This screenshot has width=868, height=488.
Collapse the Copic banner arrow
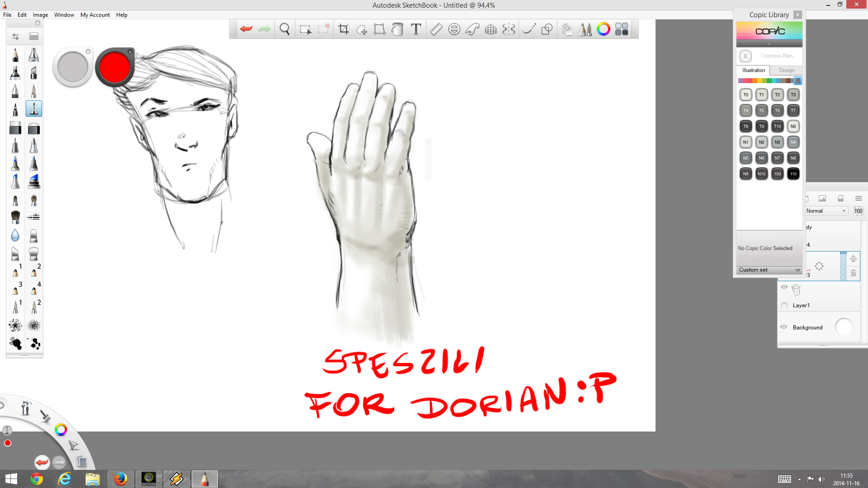tap(769, 44)
